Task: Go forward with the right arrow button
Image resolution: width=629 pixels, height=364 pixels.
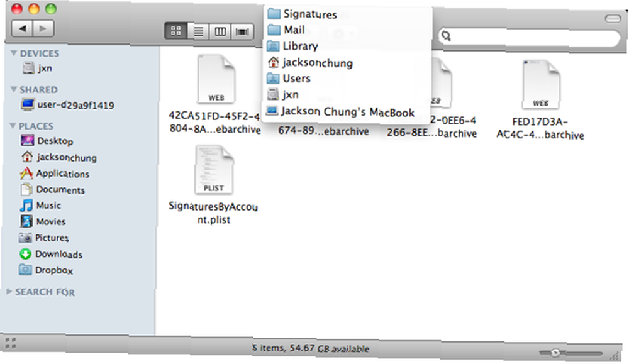Action: tap(43, 28)
